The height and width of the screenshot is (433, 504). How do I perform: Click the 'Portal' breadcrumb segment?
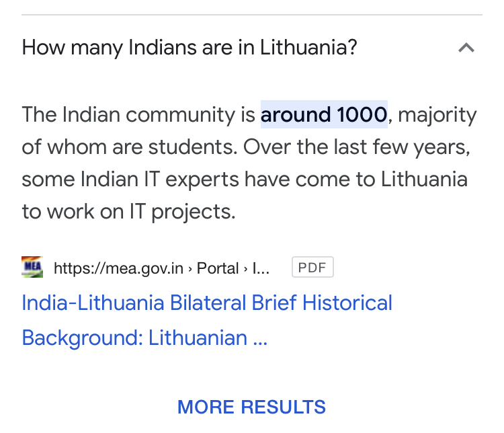click(x=218, y=268)
